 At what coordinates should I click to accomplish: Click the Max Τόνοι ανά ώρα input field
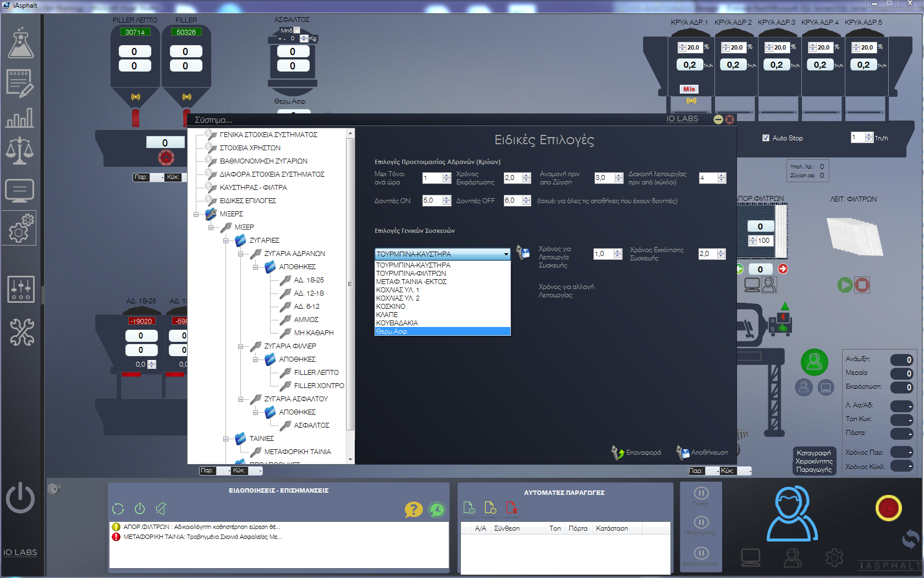tap(432, 178)
